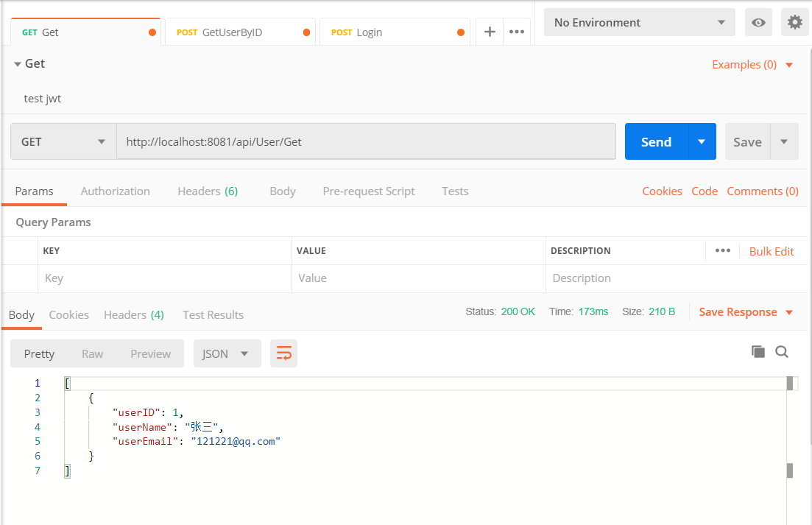Click unsaved dot on GET Get tab

coord(152,32)
